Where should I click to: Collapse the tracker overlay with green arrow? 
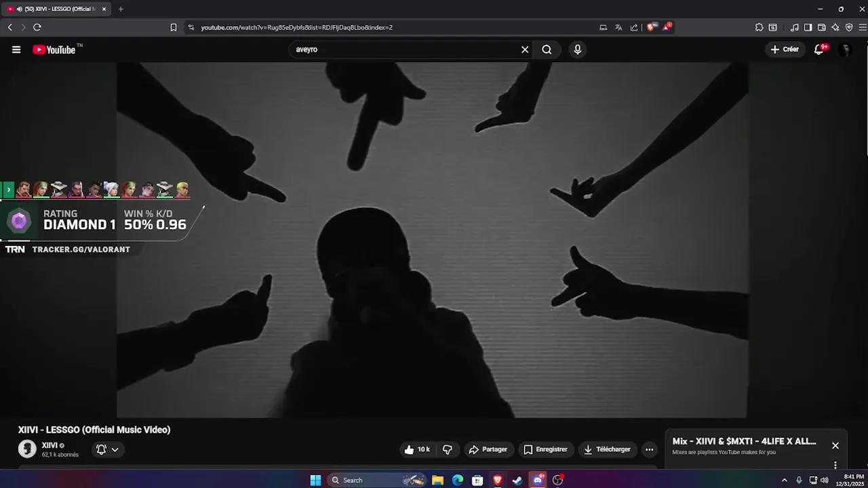click(8, 190)
